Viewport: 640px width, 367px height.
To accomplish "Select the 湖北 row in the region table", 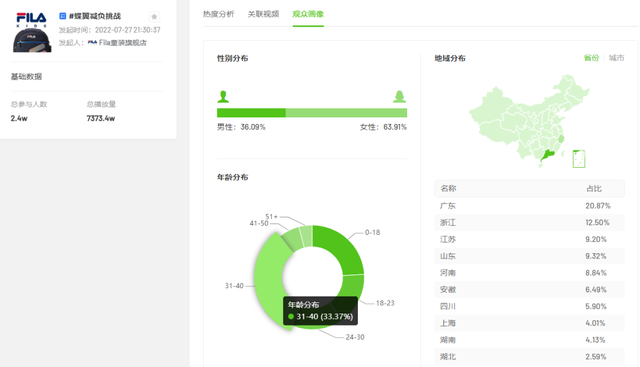I will click(x=529, y=356).
